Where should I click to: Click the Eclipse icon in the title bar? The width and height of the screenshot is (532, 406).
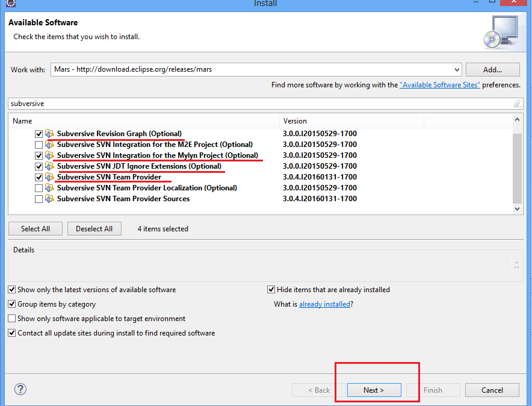point(11,4)
